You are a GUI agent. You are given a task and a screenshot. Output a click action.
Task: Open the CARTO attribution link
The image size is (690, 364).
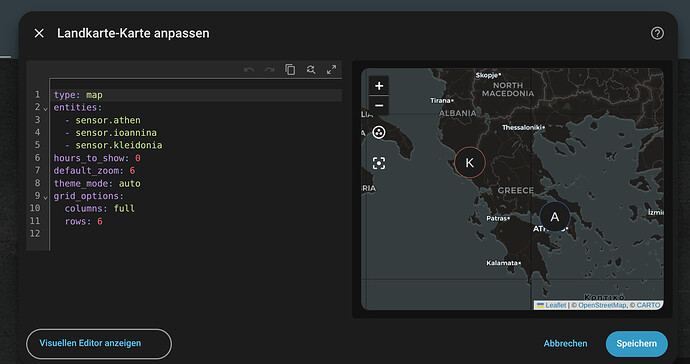(648, 305)
